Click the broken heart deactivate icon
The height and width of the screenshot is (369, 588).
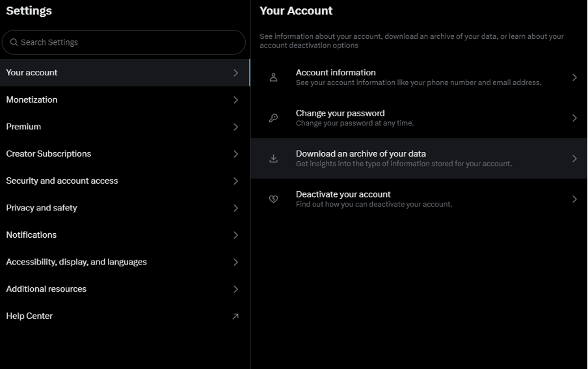click(x=273, y=199)
